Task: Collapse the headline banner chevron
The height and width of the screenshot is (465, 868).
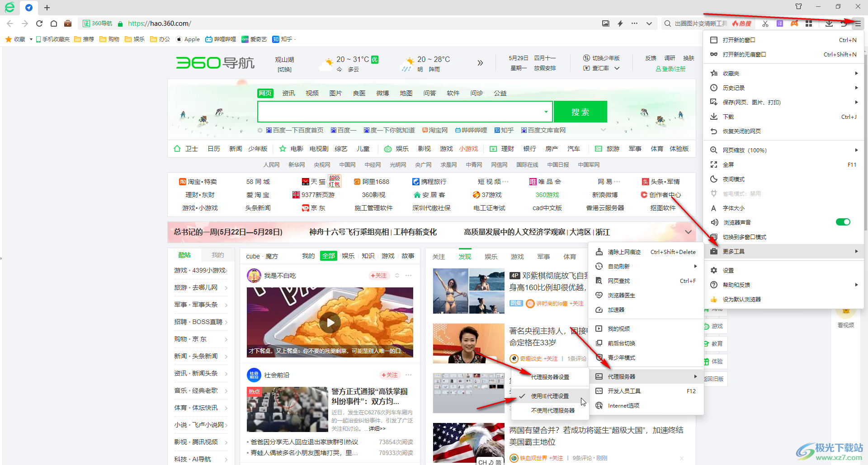Action: point(688,232)
